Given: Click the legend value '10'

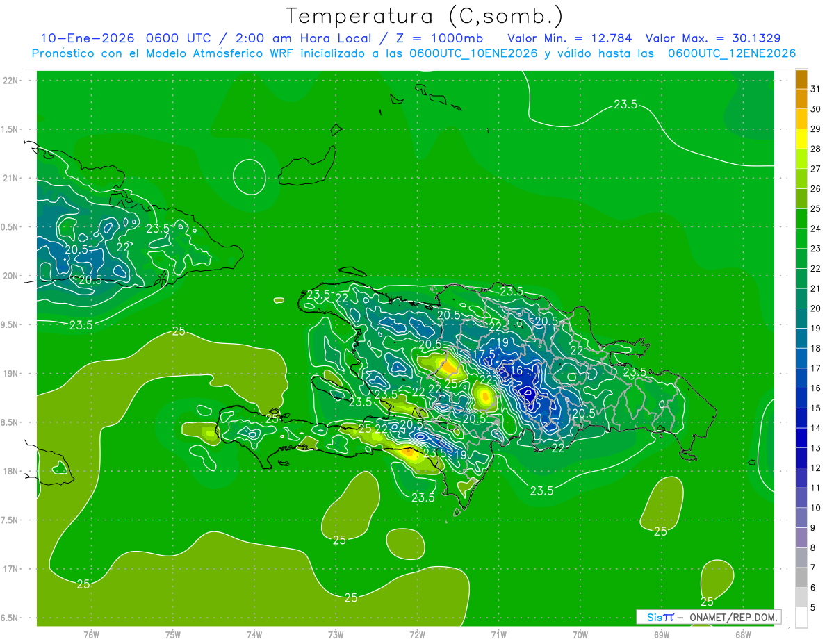Looking at the screenshot, I should pos(815,508).
